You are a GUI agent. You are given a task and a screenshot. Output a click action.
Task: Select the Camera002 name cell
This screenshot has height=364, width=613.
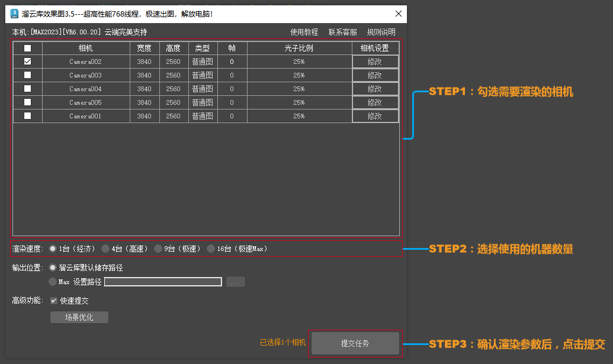pos(86,62)
